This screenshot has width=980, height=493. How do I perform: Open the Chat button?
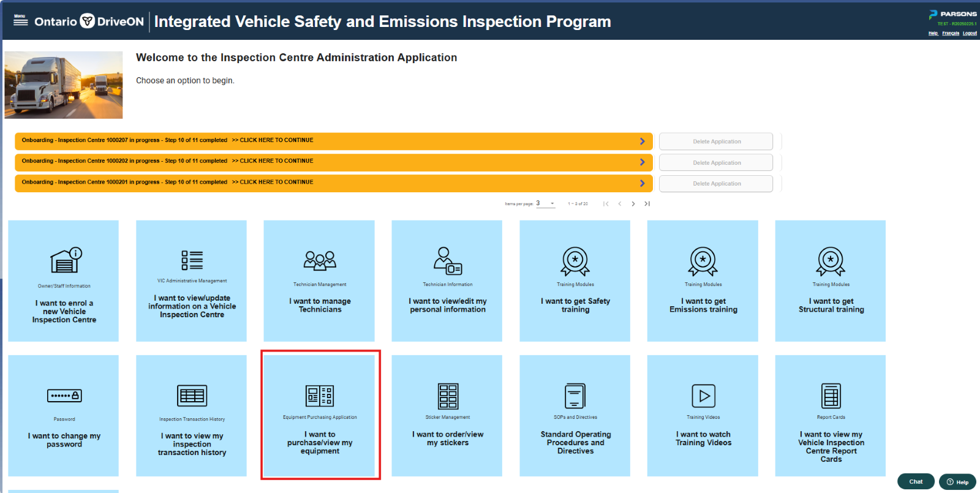(x=916, y=481)
